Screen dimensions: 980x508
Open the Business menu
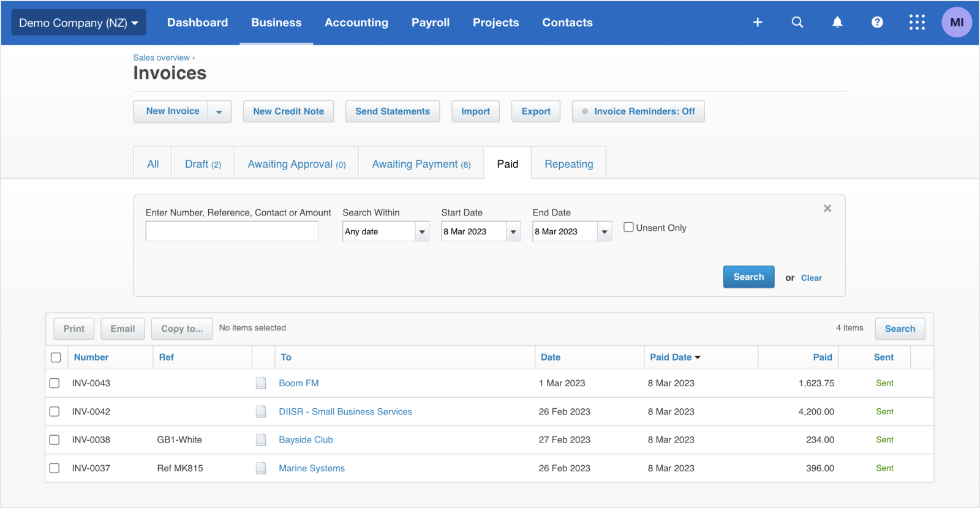click(276, 23)
